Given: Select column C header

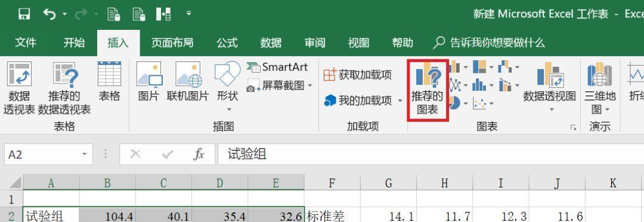Looking at the screenshot, I should coord(163,183).
